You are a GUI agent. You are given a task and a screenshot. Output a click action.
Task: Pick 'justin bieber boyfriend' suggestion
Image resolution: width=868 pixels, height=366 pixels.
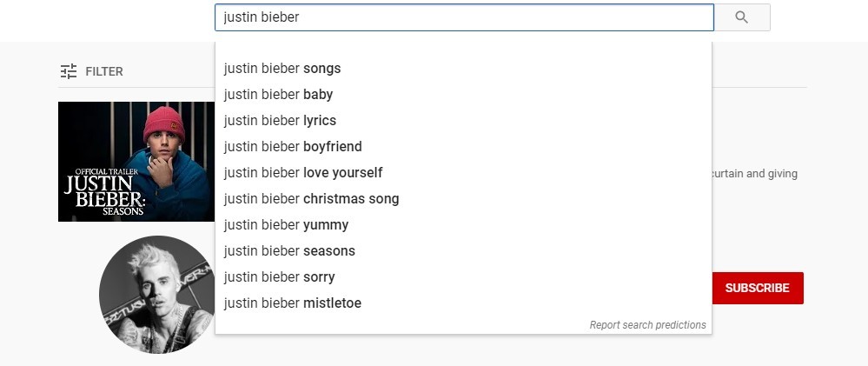463,147
